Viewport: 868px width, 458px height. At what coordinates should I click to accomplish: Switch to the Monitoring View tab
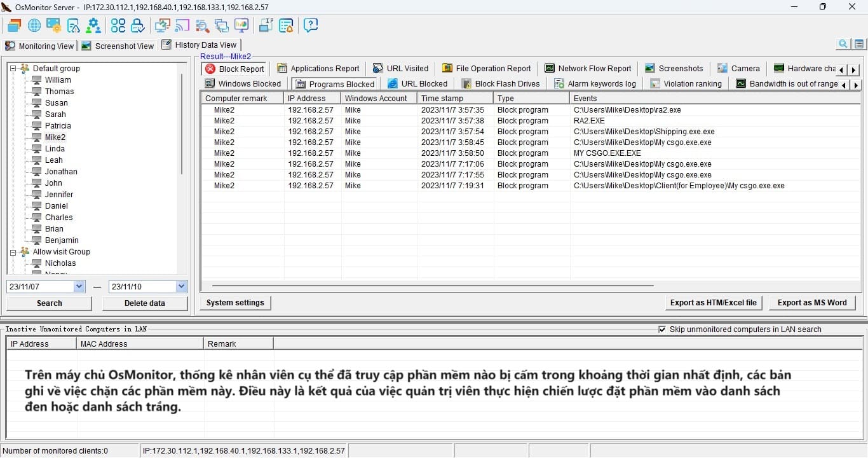tap(39, 46)
